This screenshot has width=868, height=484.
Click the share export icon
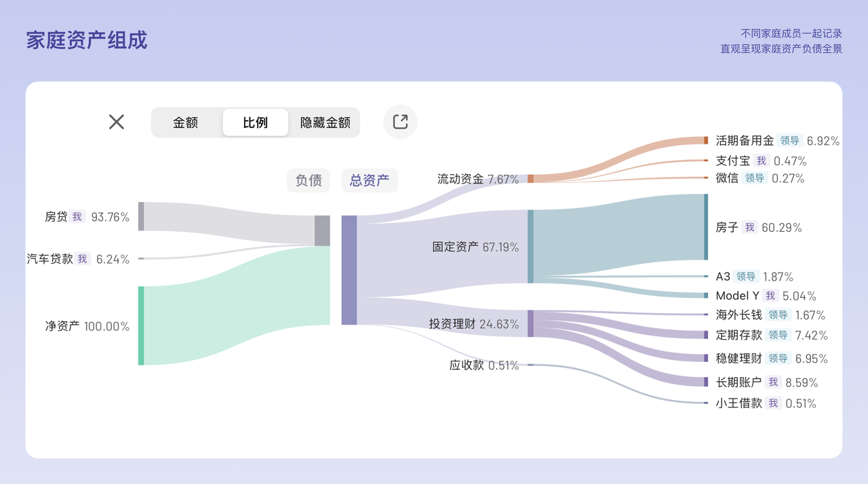(x=400, y=122)
